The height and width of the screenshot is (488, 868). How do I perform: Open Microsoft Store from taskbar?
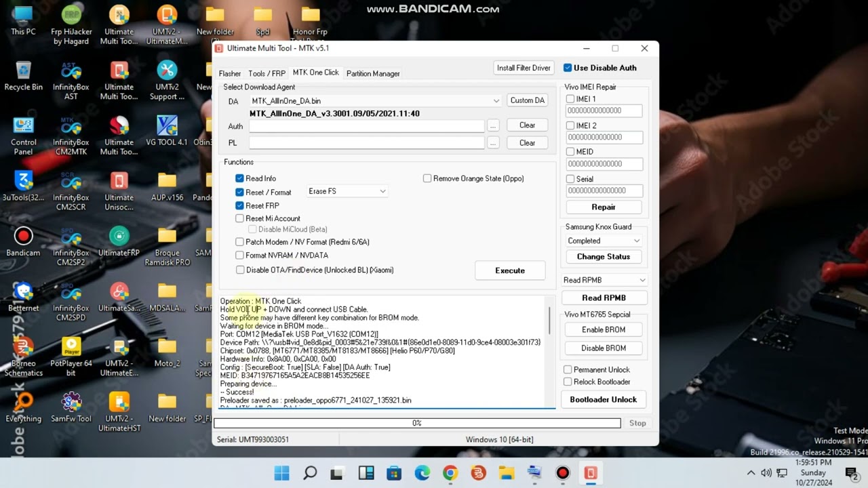click(x=394, y=473)
